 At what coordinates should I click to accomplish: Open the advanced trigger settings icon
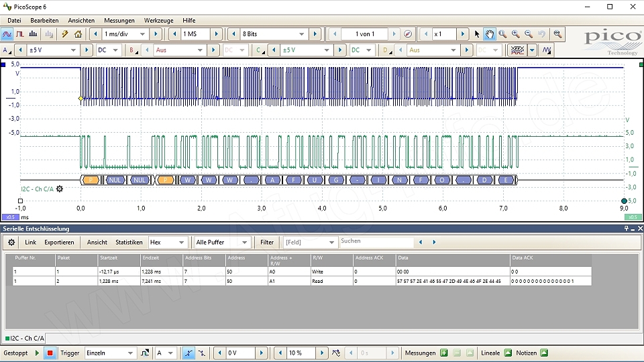[x=145, y=353]
